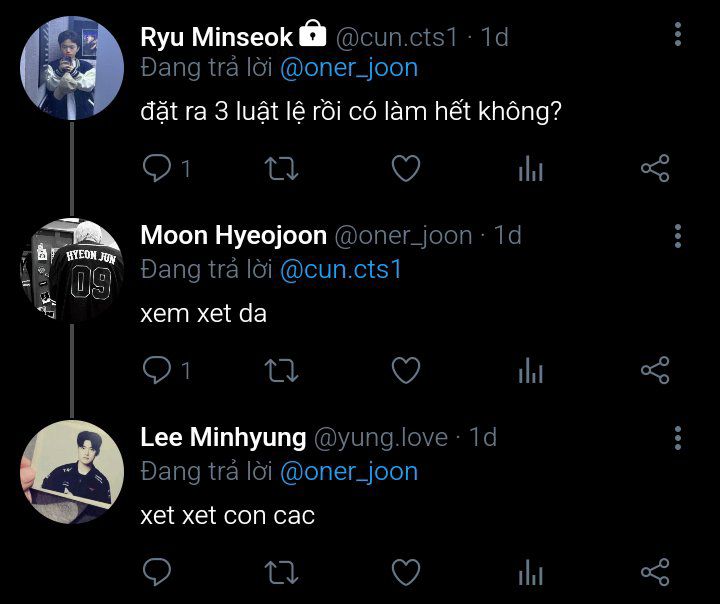Open Ryu Minseok's profile picture
The height and width of the screenshot is (604, 720).
tap(72, 68)
